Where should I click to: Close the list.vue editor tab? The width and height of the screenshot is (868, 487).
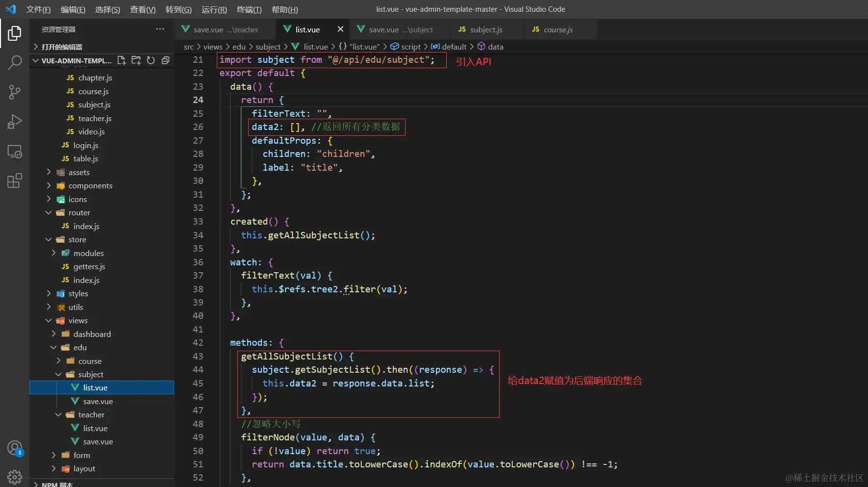pyautogui.click(x=340, y=29)
